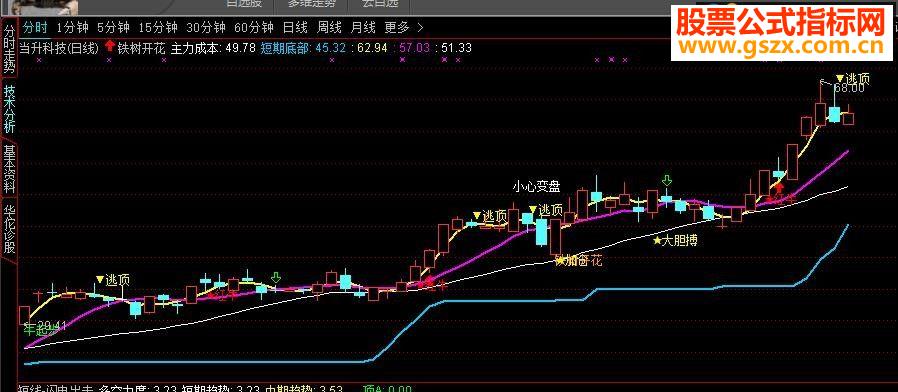898x392 pixels.
Task: Open the 15分钟 period chart
Action: pos(158,27)
